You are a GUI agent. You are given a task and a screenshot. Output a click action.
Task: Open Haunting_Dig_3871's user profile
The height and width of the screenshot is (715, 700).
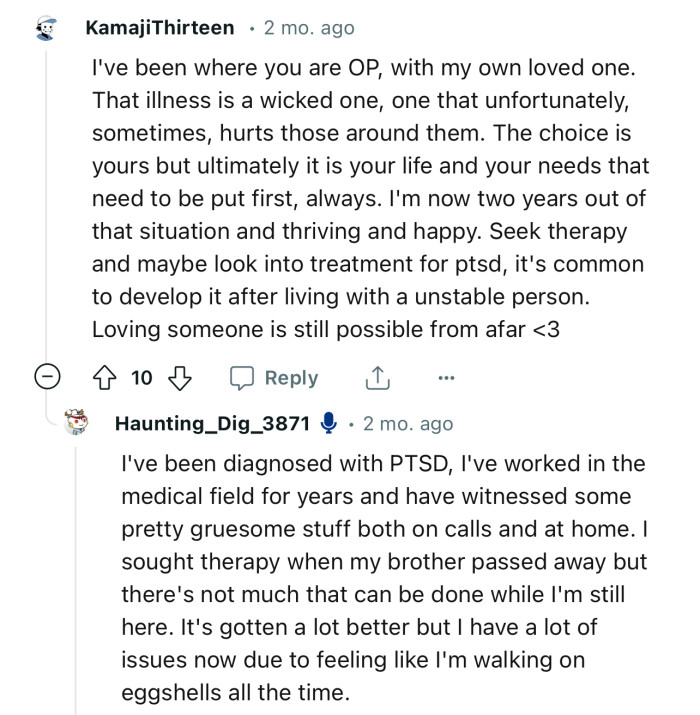[214, 424]
